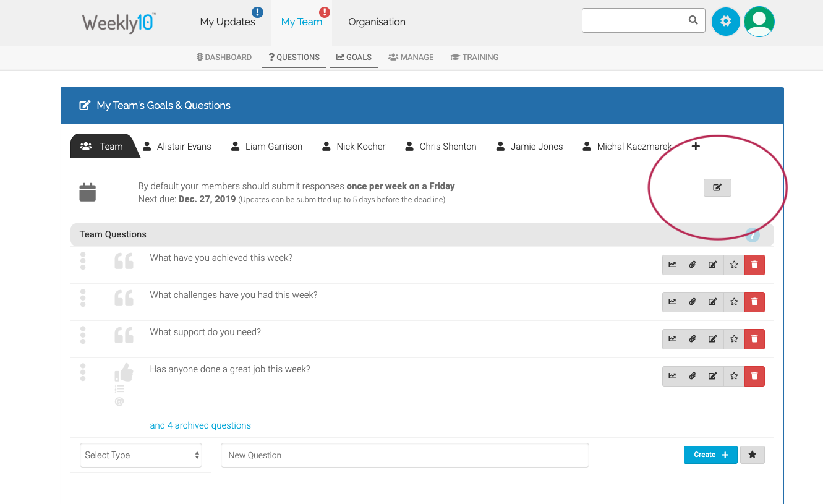823x504 pixels.
Task: Toggle star on 'What support do you need?'
Action: (734, 339)
